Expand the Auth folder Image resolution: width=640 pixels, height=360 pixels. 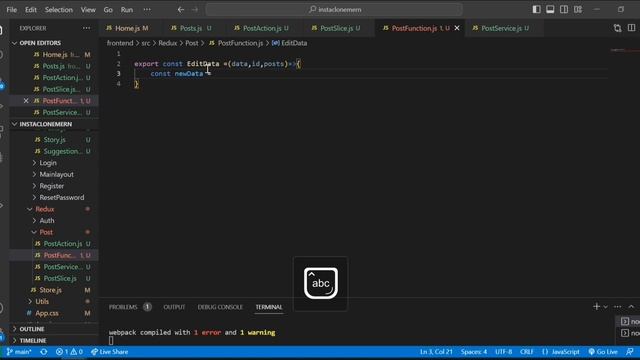(54, 220)
